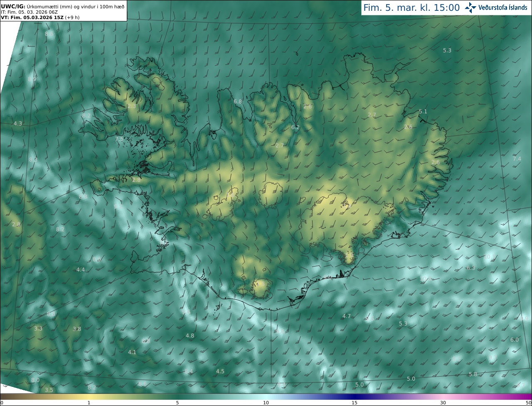Click the 6.0 value on the map

coord(515,340)
